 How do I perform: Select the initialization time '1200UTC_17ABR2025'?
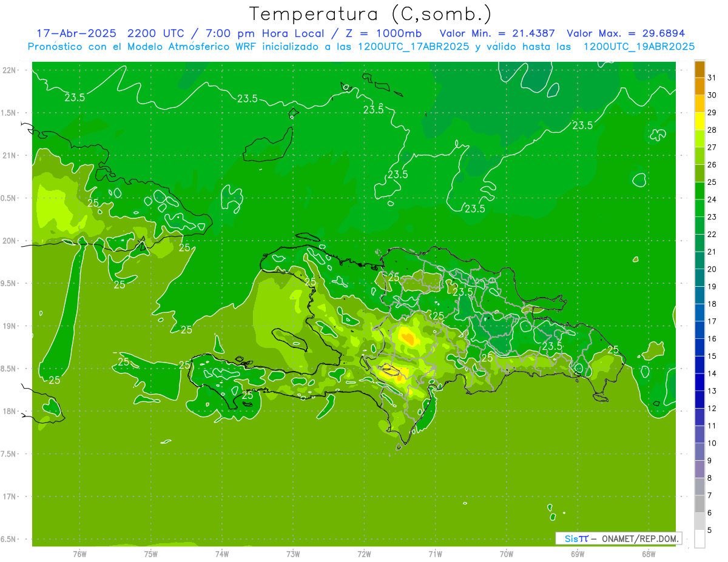pos(413,47)
